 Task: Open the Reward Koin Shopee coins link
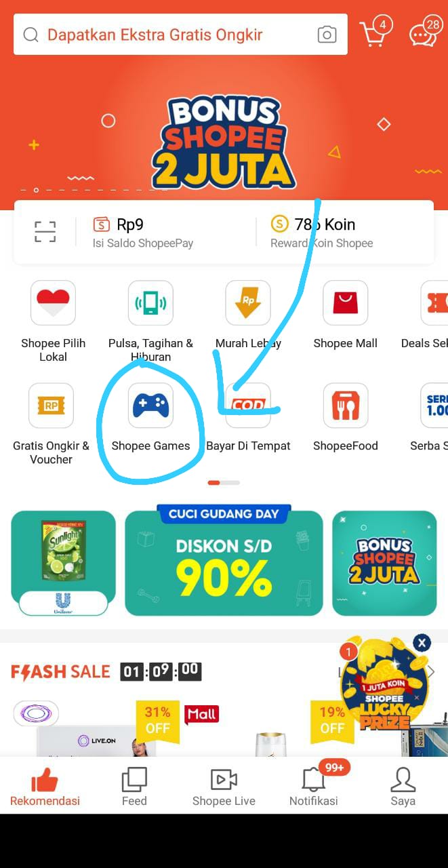click(322, 233)
